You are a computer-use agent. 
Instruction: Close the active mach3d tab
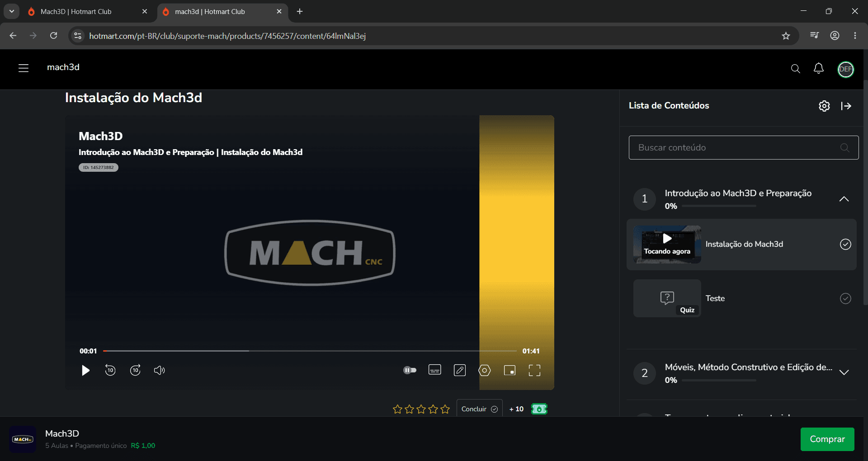[x=279, y=12]
